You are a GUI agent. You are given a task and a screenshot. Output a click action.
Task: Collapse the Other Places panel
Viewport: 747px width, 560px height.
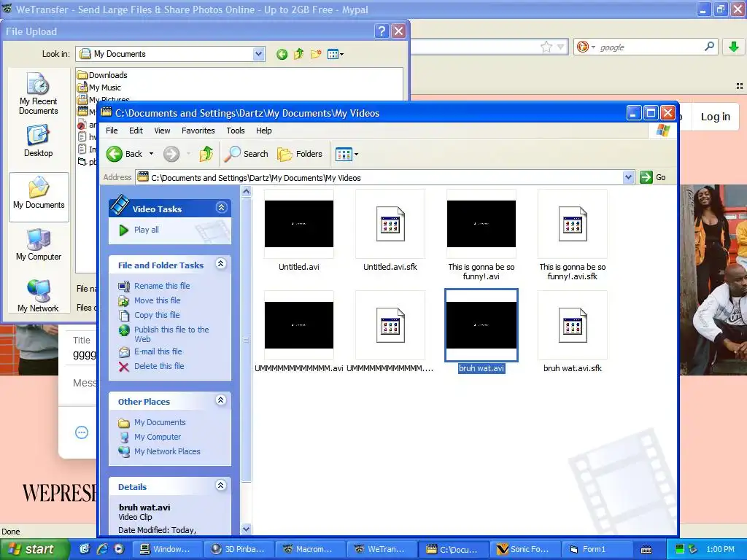coord(221,400)
